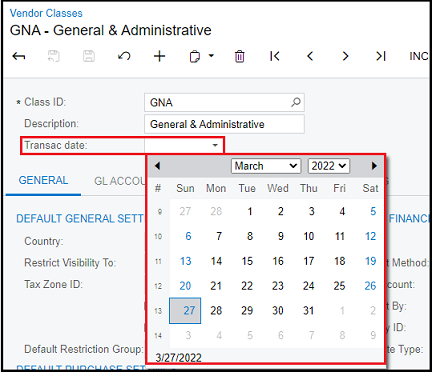Expand the Transac date dropdown arrow

point(215,145)
